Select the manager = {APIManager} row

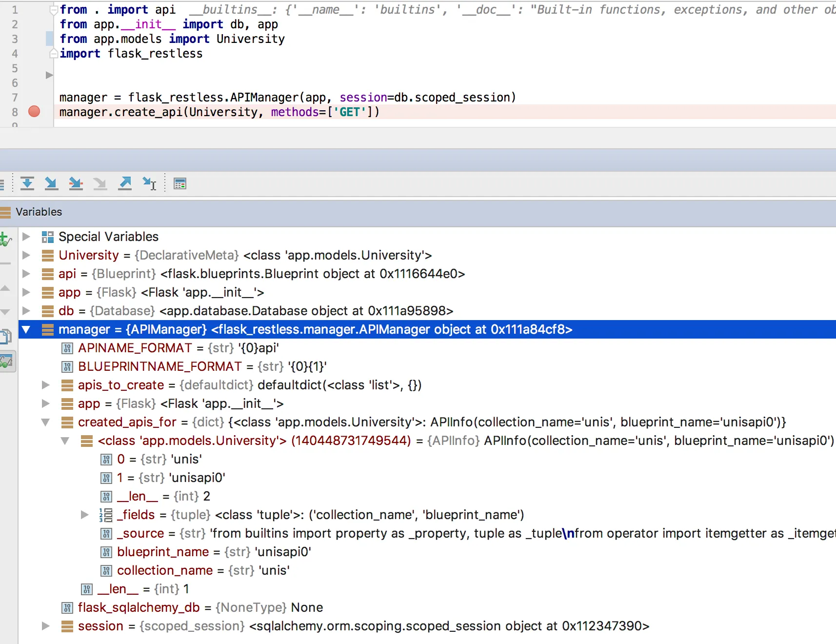[x=427, y=329]
